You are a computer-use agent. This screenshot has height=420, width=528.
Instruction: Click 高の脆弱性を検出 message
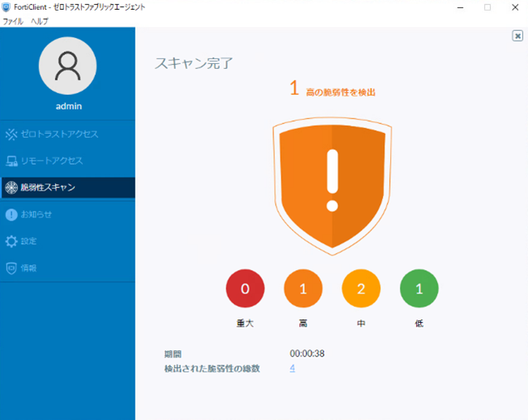tap(341, 92)
